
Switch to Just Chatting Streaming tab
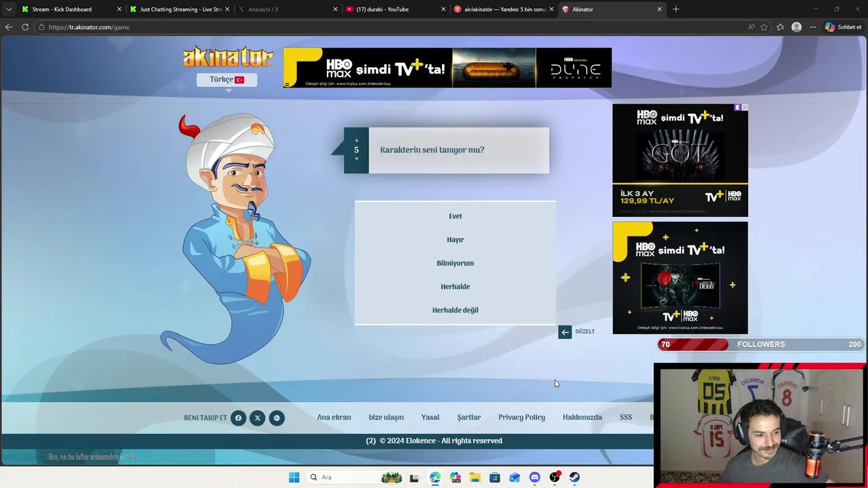[180, 9]
